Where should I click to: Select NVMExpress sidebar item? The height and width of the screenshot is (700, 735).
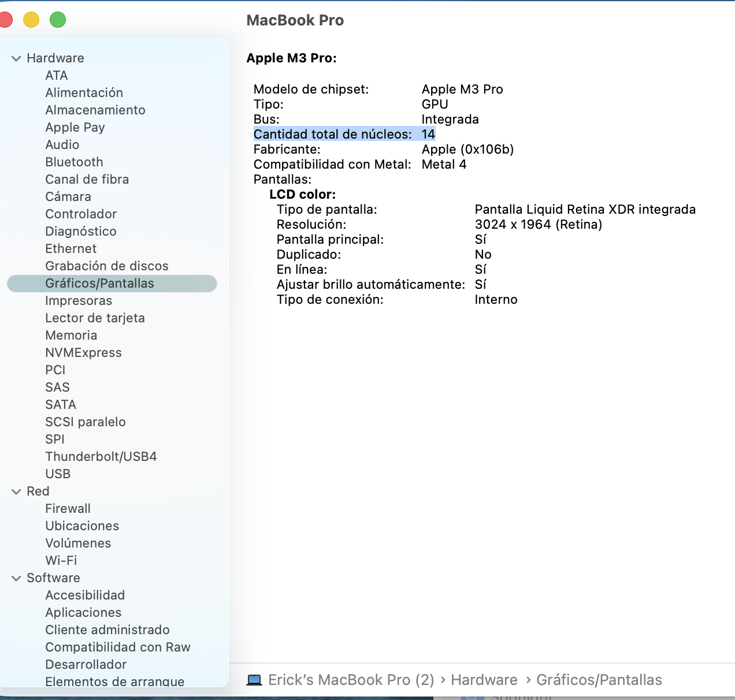pyautogui.click(x=84, y=353)
